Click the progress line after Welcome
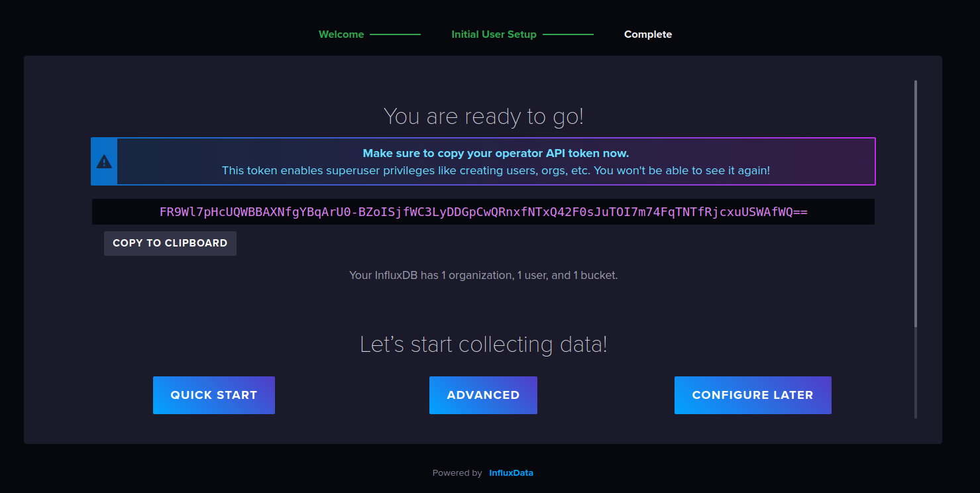The height and width of the screenshot is (493, 980). pyautogui.click(x=395, y=34)
